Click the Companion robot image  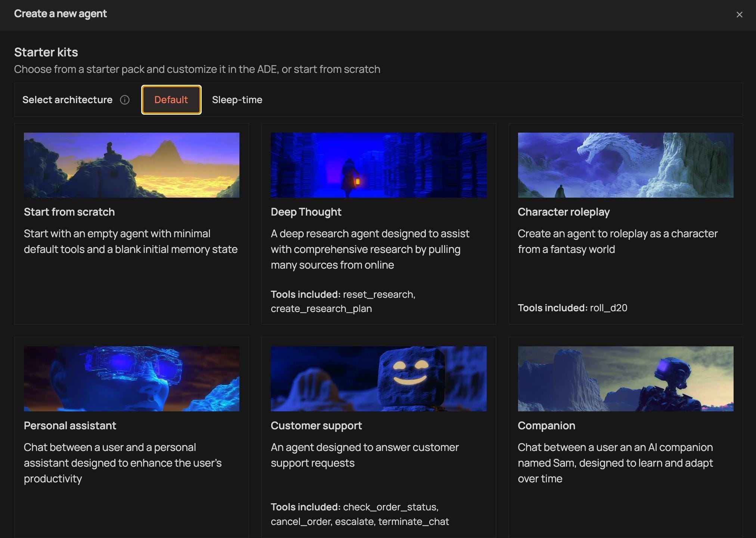click(625, 378)
